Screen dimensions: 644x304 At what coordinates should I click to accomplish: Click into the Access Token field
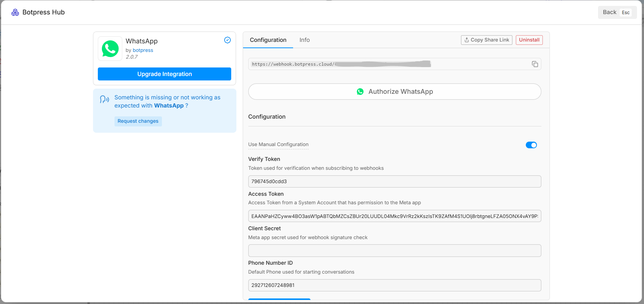395,216
